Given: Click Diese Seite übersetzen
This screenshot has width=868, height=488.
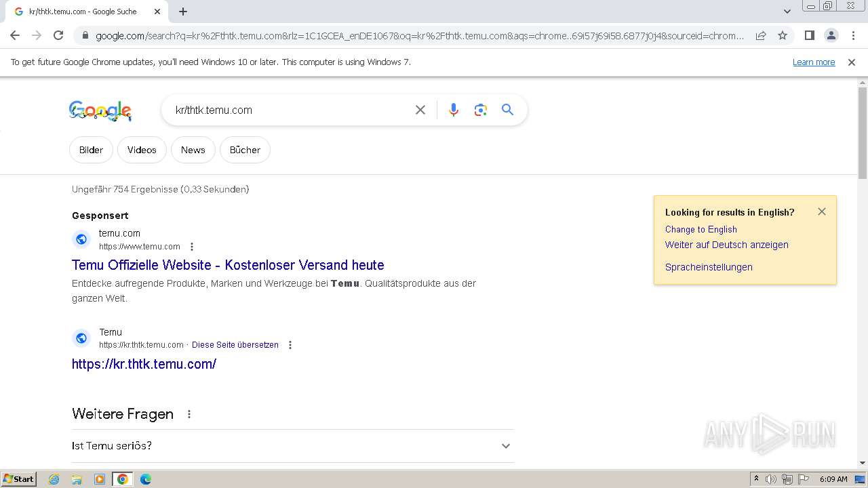Looking at the screenshot, I should click(x=235, y=345).
